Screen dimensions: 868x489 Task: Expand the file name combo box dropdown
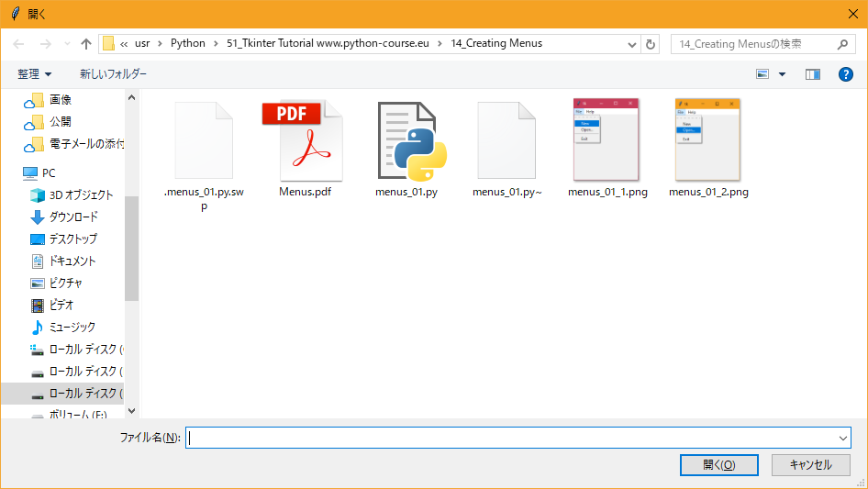click(842, 439)
